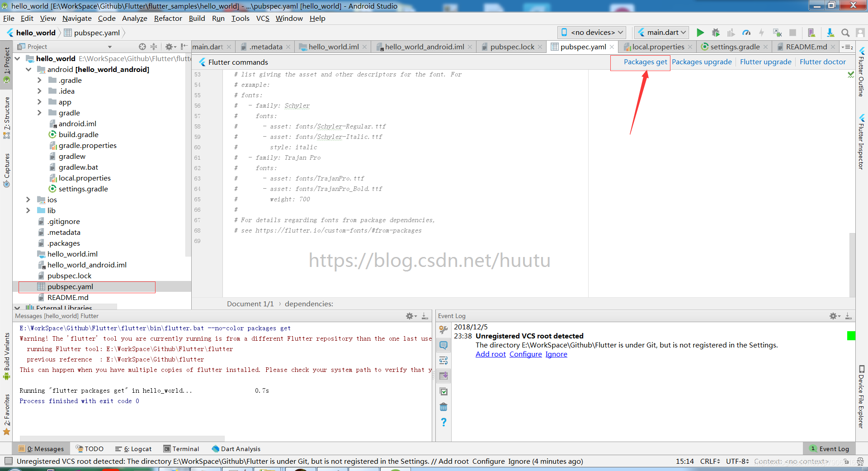The image size is (868, 471).
Task: Click UTF-8 encoding in status bar
Action: (737, 461)
